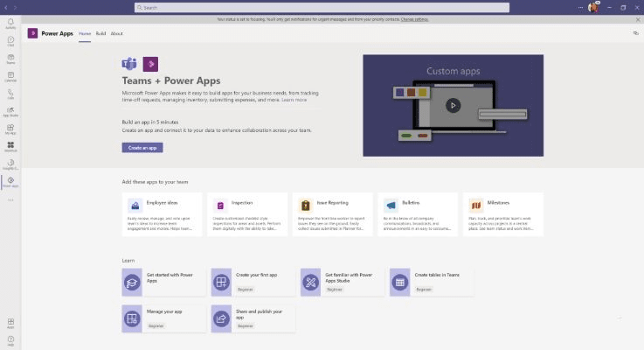The image size is (644, 350).
Task: Go to Teams in the sidebar
Action: [x=10, y=59]
